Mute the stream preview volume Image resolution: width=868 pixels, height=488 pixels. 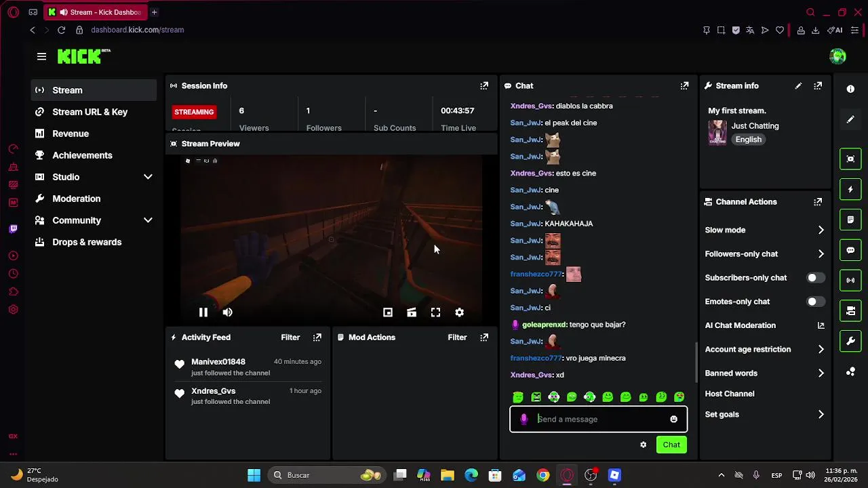coord(227,312)
